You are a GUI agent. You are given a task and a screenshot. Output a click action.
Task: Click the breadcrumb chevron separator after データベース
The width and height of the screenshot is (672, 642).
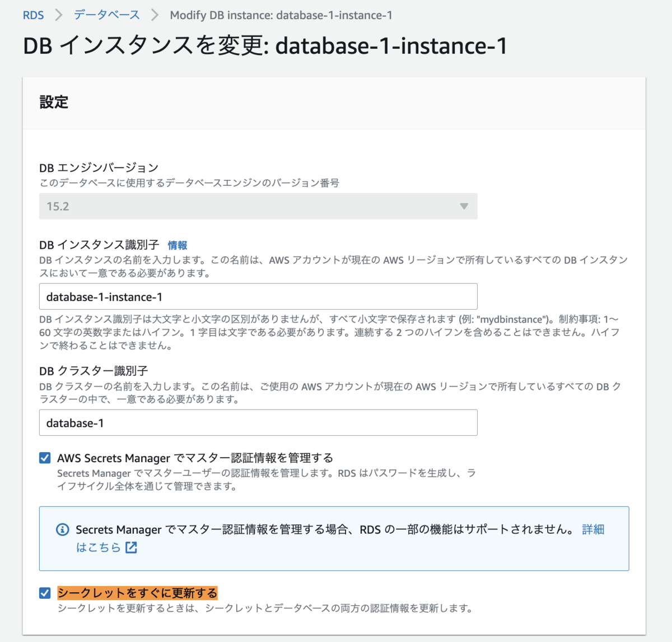(155, 15)
